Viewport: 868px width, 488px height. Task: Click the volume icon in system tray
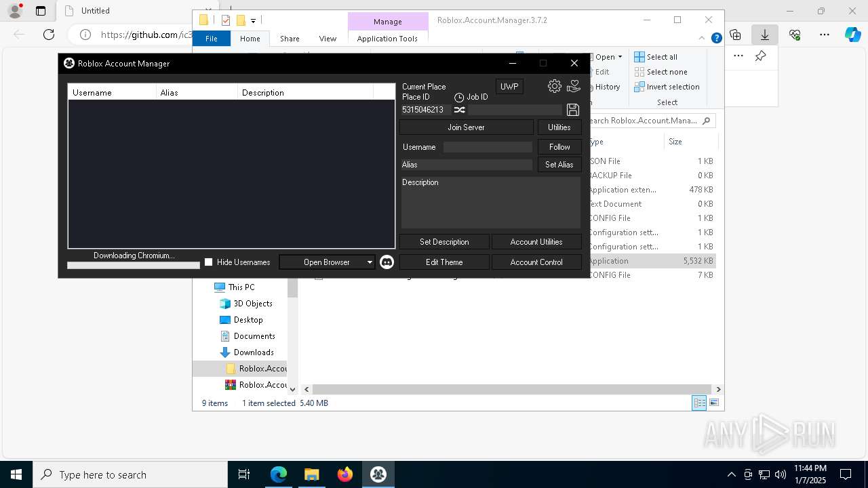[x=781, y=474]
